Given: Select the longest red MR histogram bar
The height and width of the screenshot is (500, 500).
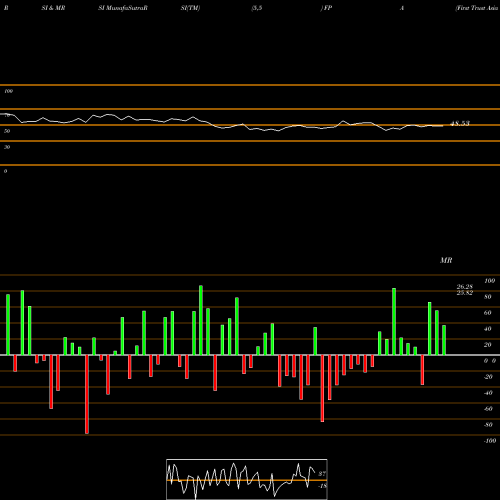Looking at the screenshot, I should tap(87, 394).
